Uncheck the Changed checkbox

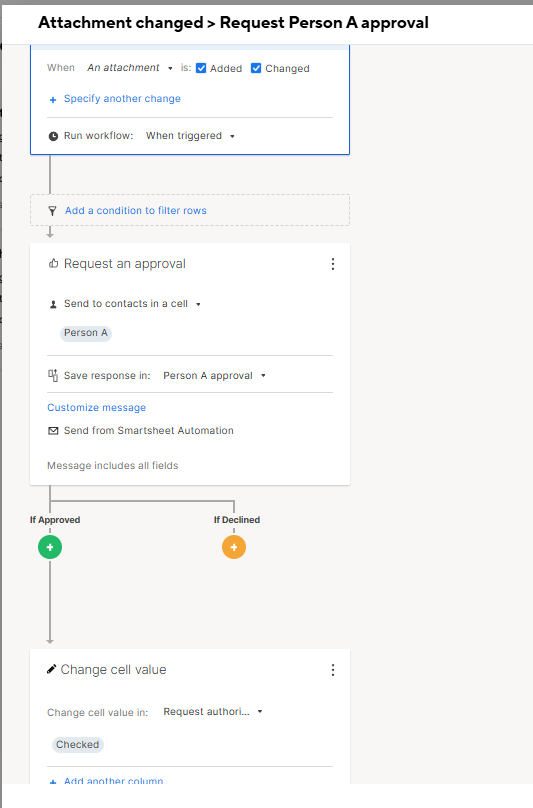click(256, 68)
